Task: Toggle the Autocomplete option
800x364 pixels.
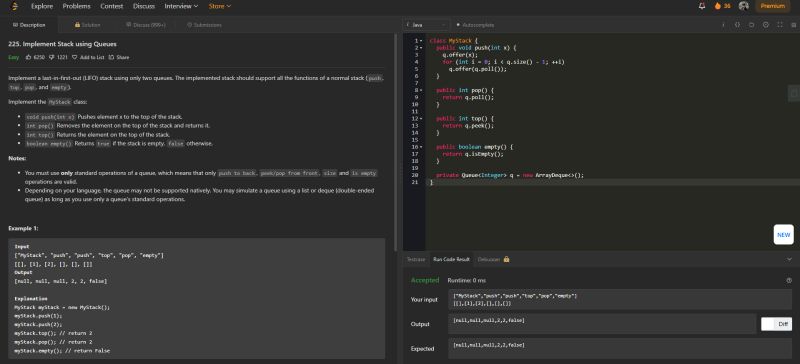Action: coord(475,25)
